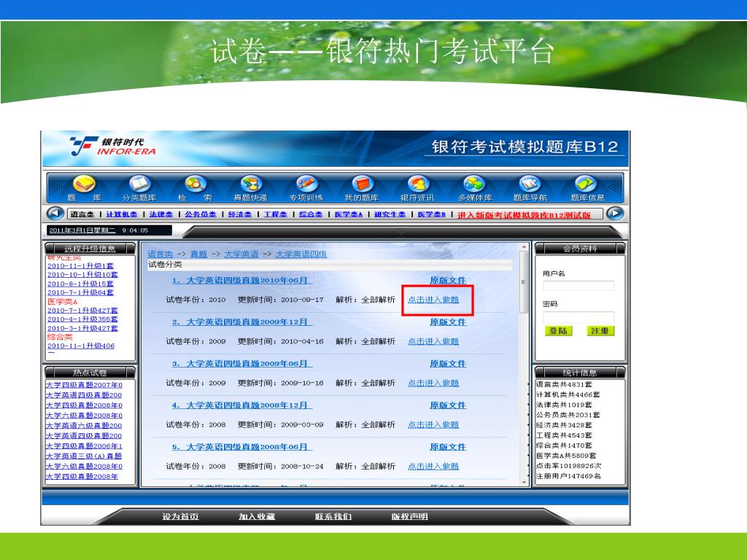Open upgrade entry 2010-10-1升级10套
Viewport: 747px width, 560px height.
click(x=82, y=275)
